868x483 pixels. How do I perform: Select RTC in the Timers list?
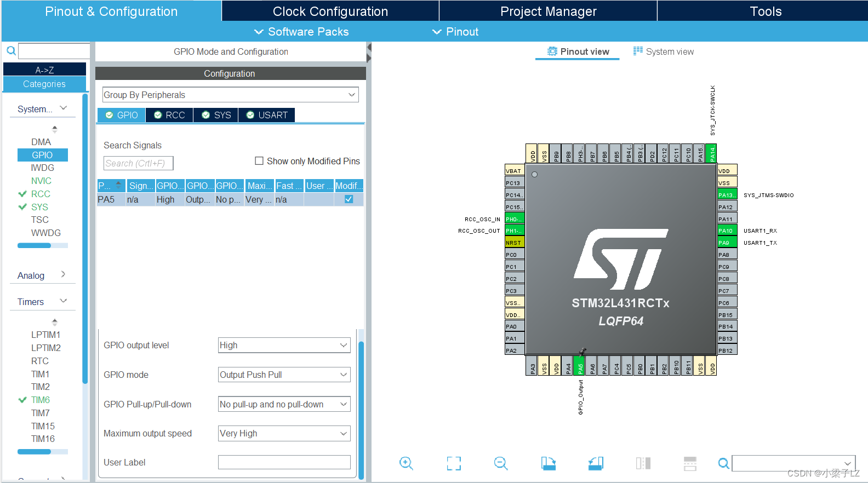(39, 361)
